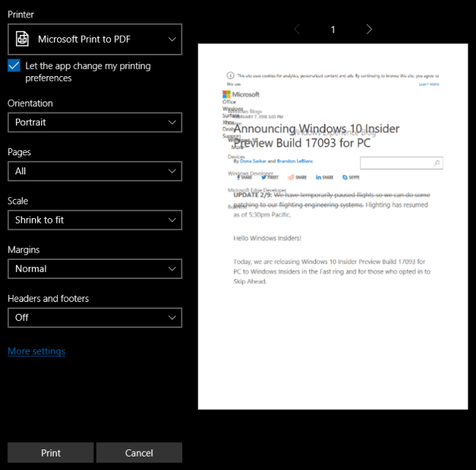Viewport: 476px width, 470px height.
Task: Click the page number 1 indicator
Action: tap(333, 29)
